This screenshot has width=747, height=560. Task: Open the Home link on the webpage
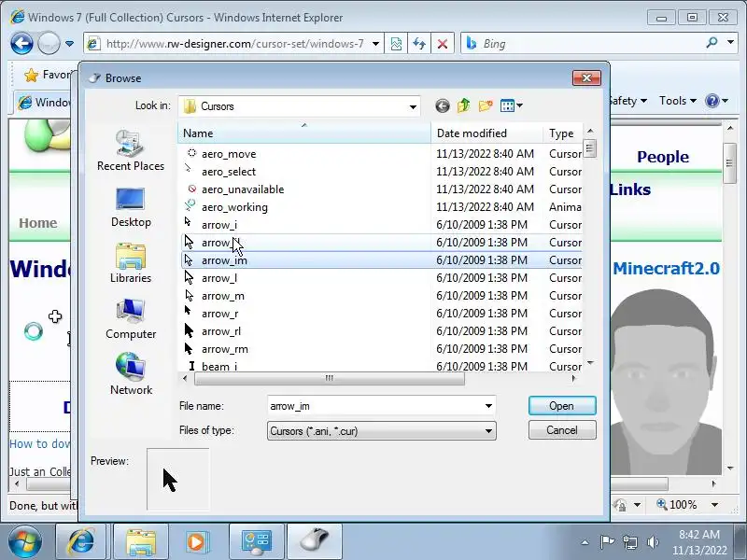[x=38, y=223]
